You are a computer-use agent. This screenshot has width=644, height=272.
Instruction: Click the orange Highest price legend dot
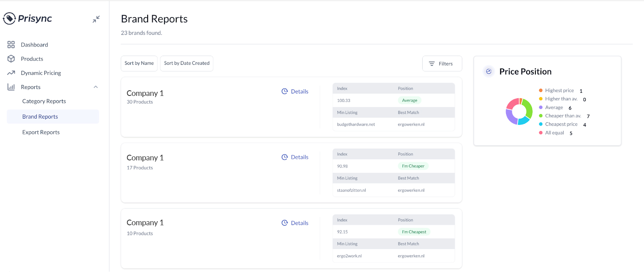541,91
